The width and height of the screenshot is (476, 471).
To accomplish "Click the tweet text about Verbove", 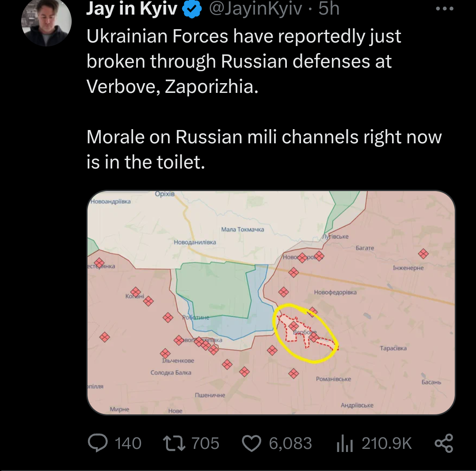I will tap(243, 61).
